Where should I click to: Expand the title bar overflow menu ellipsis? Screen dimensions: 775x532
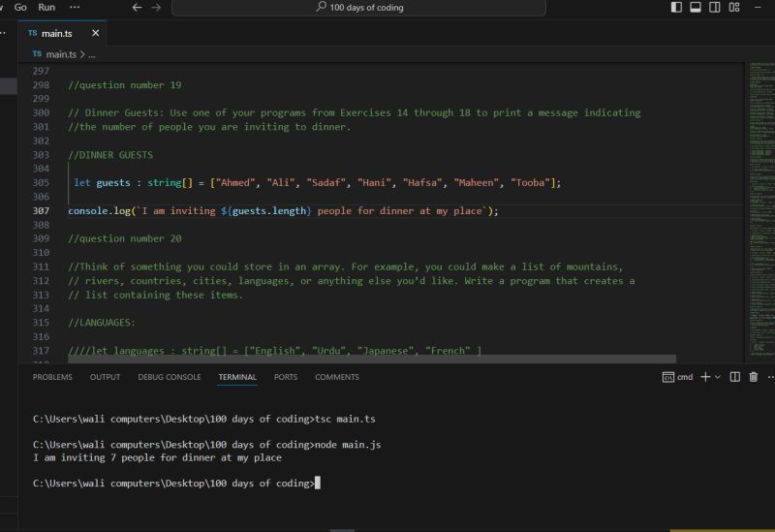click(76, 7)
